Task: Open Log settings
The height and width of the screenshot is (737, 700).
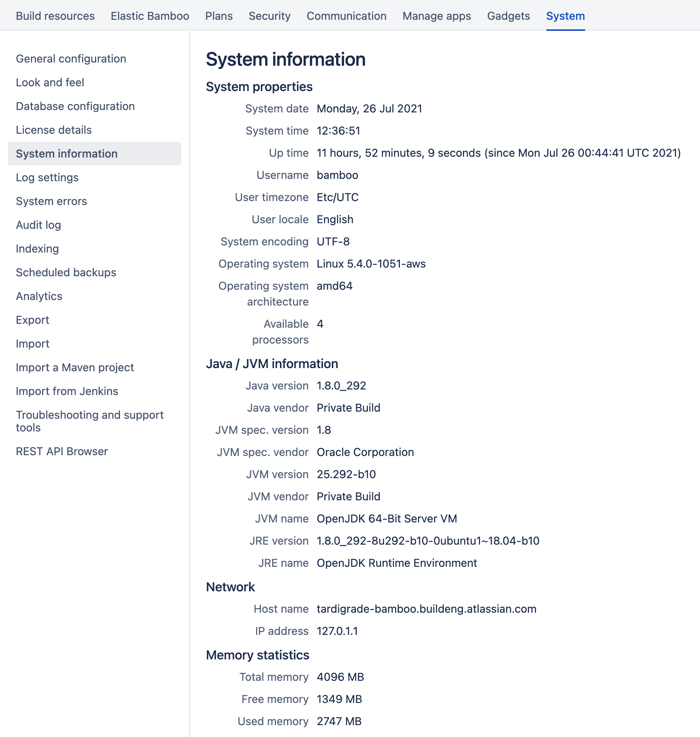Action: [47, 177]
